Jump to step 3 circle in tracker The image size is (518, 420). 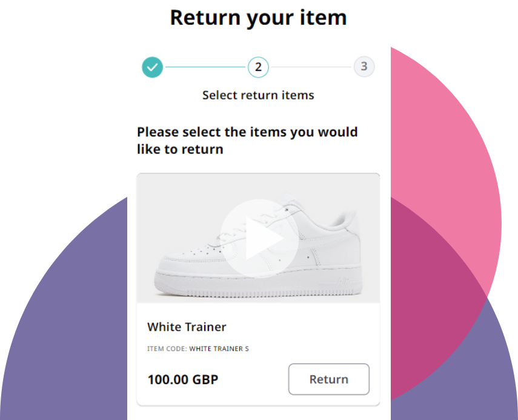[x=364, y=67]
